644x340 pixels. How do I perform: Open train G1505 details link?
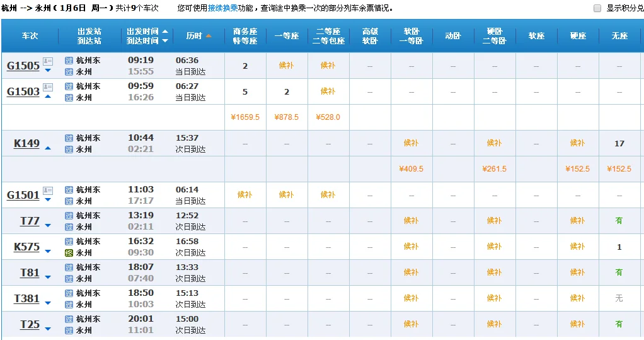23,66
